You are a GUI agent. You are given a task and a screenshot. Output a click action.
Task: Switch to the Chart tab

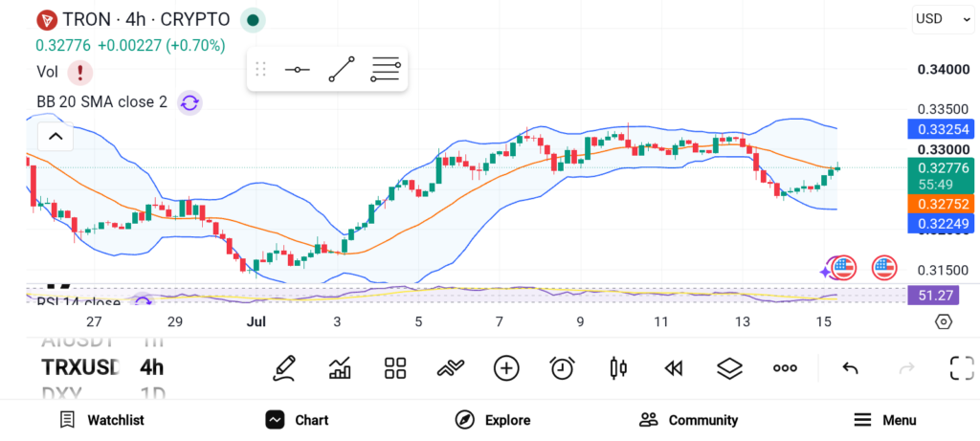click(x=297, y=420)
